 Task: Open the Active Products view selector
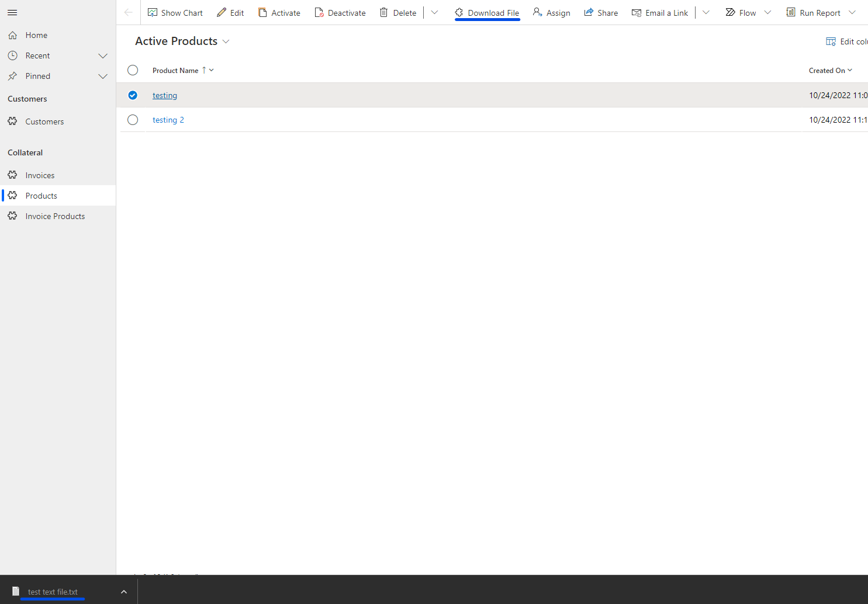point(226,41)
